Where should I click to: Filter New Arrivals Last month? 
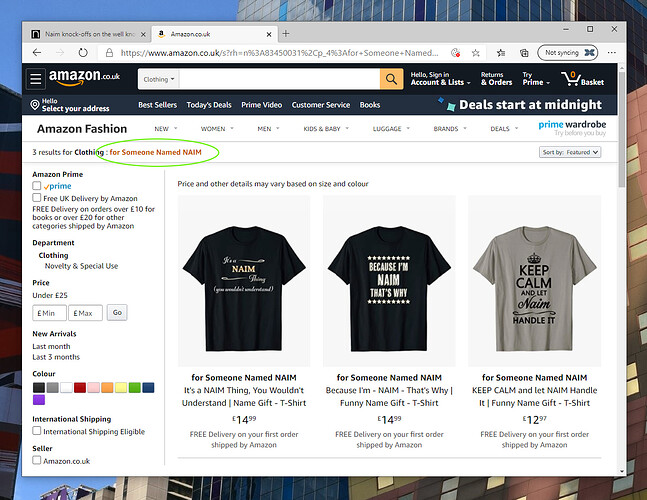51,346
